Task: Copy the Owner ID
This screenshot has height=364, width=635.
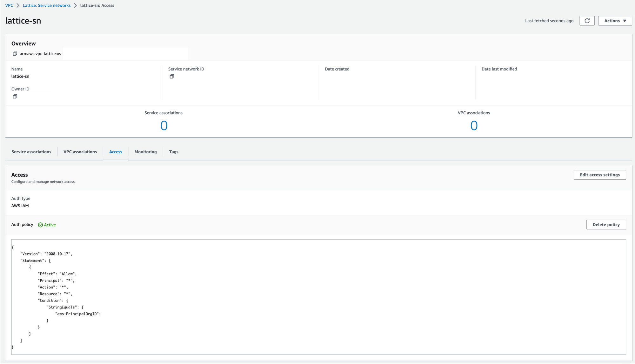Action: click(x=15, y=96)
